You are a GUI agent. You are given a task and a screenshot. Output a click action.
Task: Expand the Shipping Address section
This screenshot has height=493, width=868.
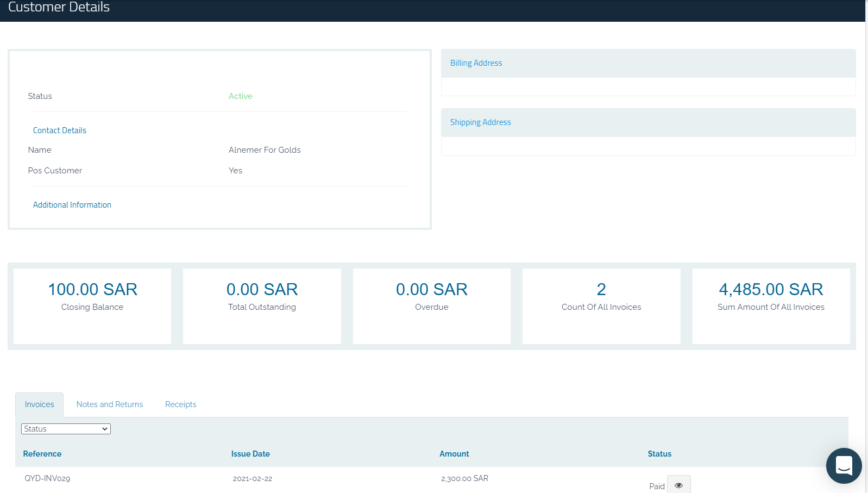click(480, 122)
